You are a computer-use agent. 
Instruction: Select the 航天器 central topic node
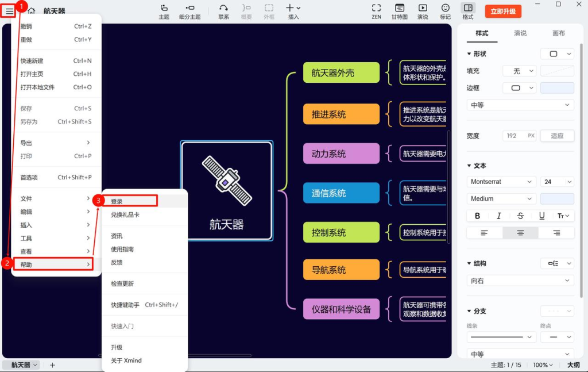(226, 191)
